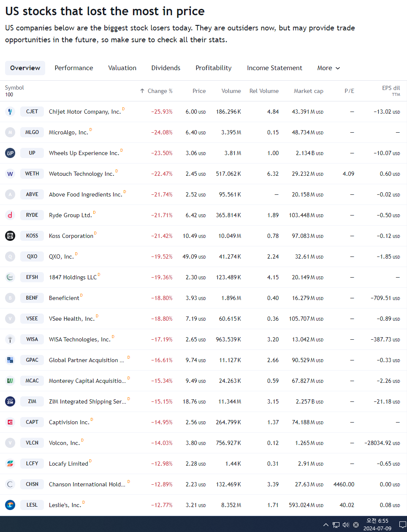Open the LESL ticker link
Screen dimensions: 407x532
point(32,505)
